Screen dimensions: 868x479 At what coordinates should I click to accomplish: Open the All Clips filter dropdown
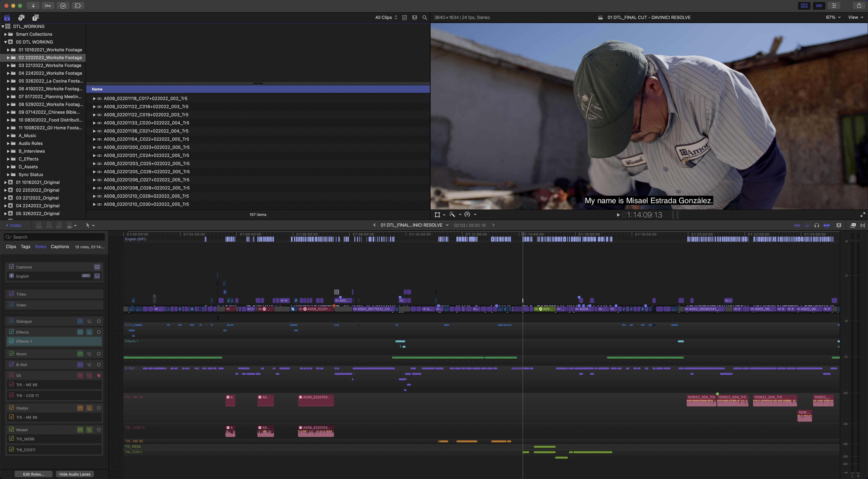386,17
